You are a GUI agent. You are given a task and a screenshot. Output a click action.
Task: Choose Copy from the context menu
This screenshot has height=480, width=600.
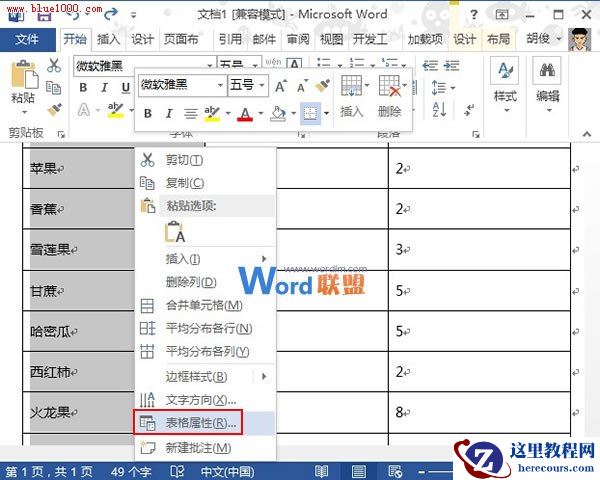tap(205, 183)
